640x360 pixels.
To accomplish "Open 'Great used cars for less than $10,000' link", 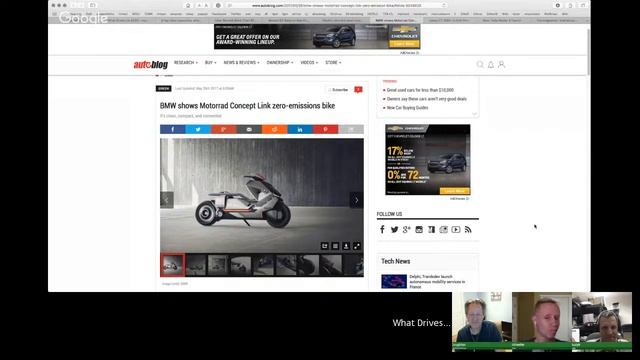I will pyautogui.click(x=420, y=90).
